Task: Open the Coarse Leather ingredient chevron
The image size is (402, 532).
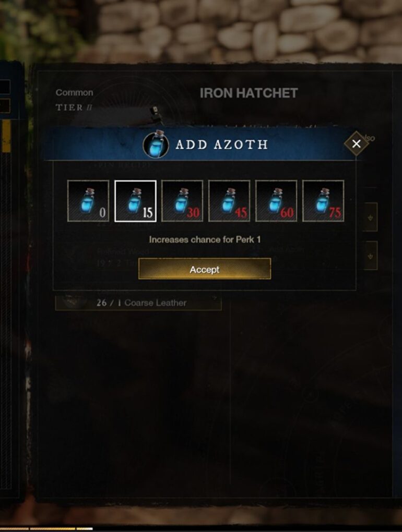Action: (215, 298)
